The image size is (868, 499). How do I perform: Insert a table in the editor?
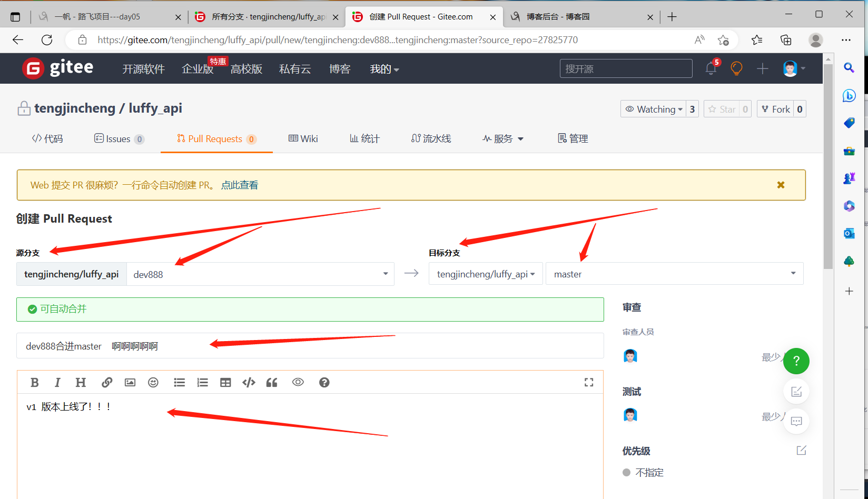[226, 383]
